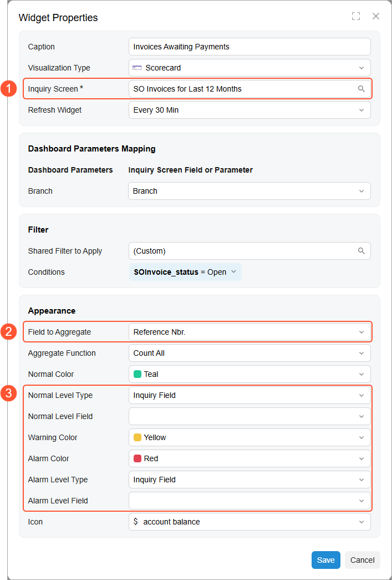Click the Red swatch for Alarm Color
Image resolution: width=392 pixels, height=580 pixels.
pos(135,458)
